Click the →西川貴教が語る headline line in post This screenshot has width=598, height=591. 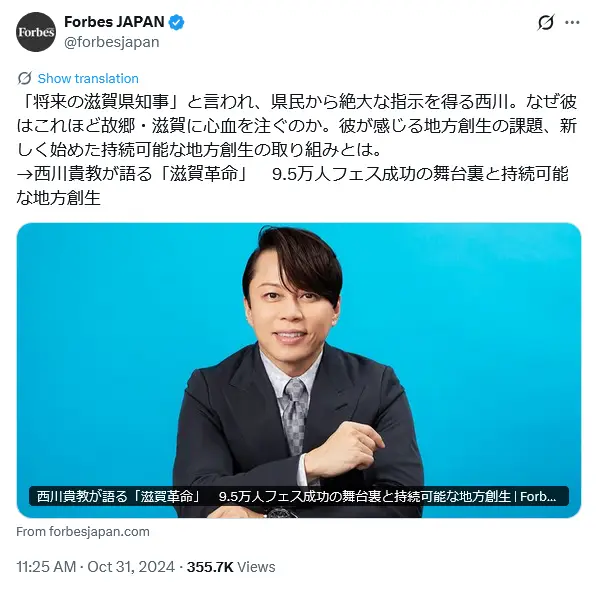pyautogui.click(x=293, y=174)
